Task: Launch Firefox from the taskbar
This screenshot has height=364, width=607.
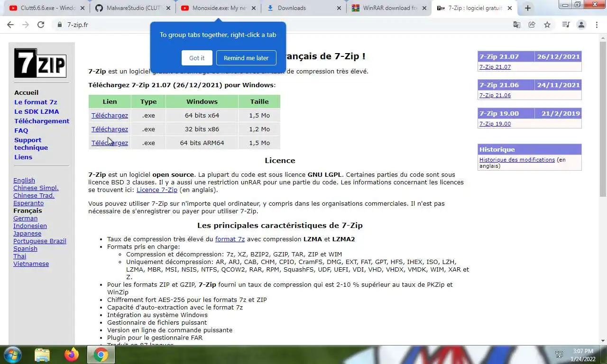Action: pyautogui.click(x=72, y=355)
